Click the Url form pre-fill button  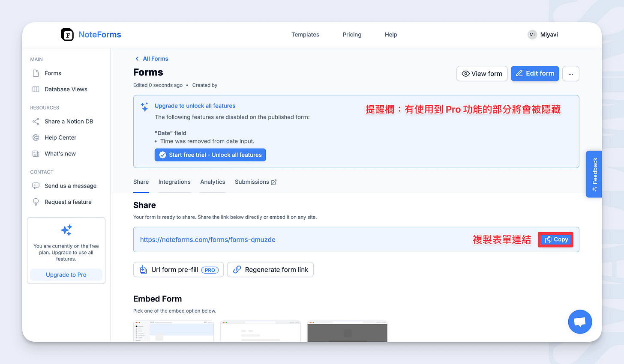point(178,270)
